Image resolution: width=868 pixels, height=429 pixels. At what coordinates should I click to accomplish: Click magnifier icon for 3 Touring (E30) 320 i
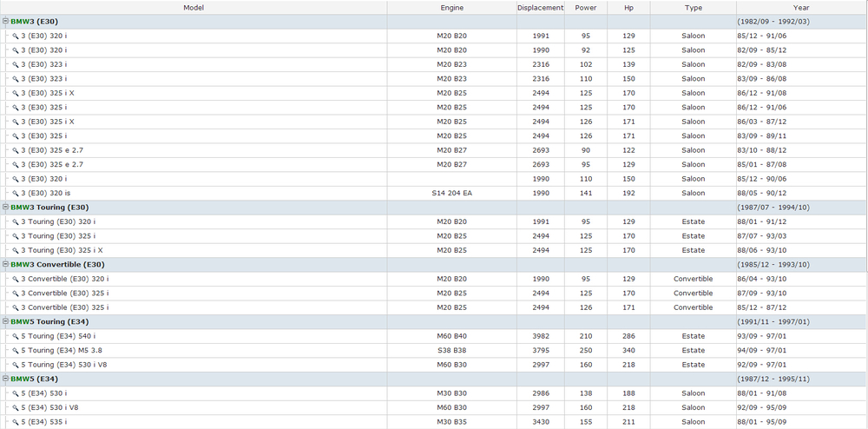point(16,222)
